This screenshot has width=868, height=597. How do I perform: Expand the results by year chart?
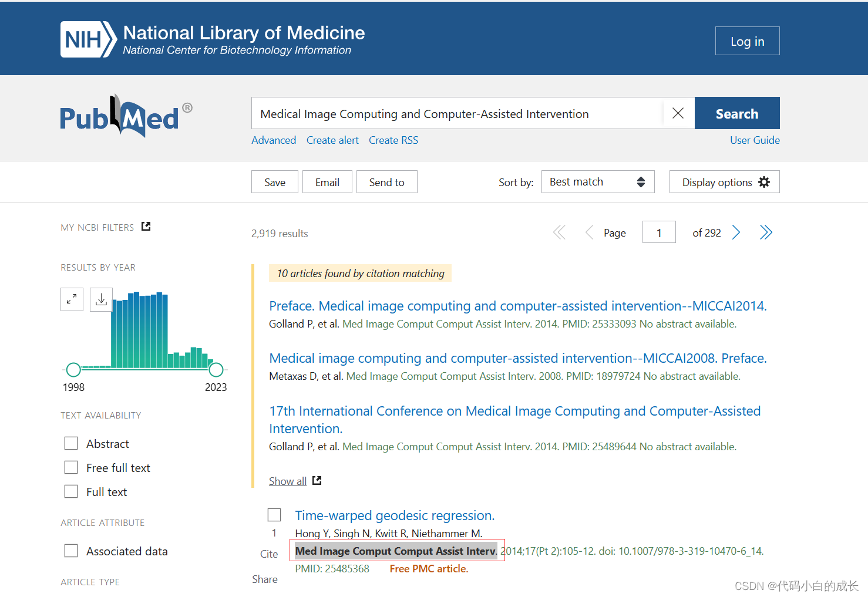[x=72, y=299]
